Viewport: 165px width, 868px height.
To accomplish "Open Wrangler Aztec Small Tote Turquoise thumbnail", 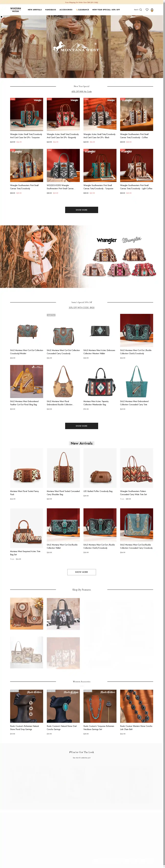I will pyautogui.click(x=27, y=114).
